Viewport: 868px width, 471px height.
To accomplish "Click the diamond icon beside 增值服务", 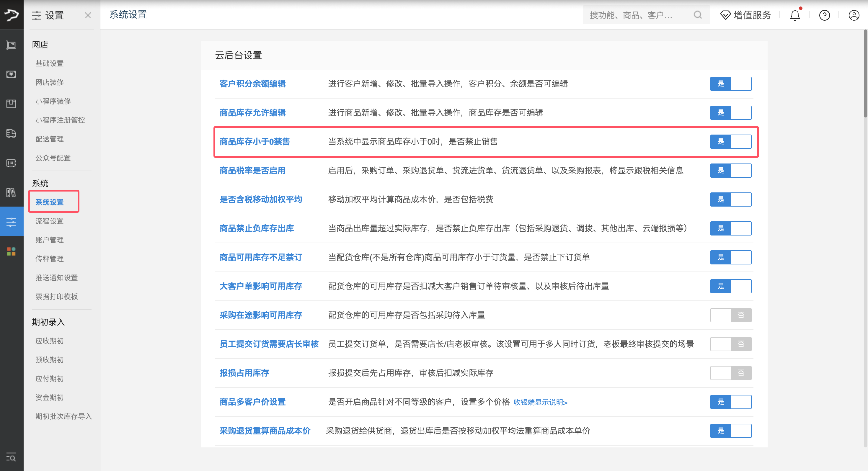I will [x=725, y=15].
